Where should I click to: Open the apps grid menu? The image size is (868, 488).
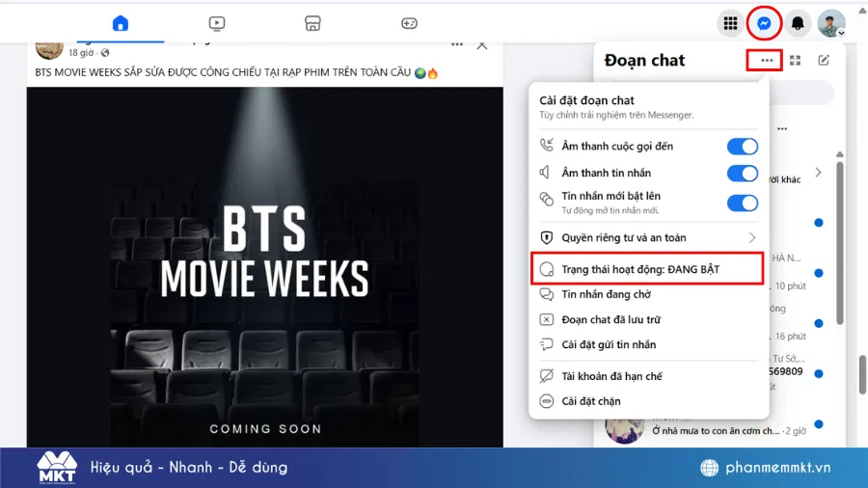[730, 23]
